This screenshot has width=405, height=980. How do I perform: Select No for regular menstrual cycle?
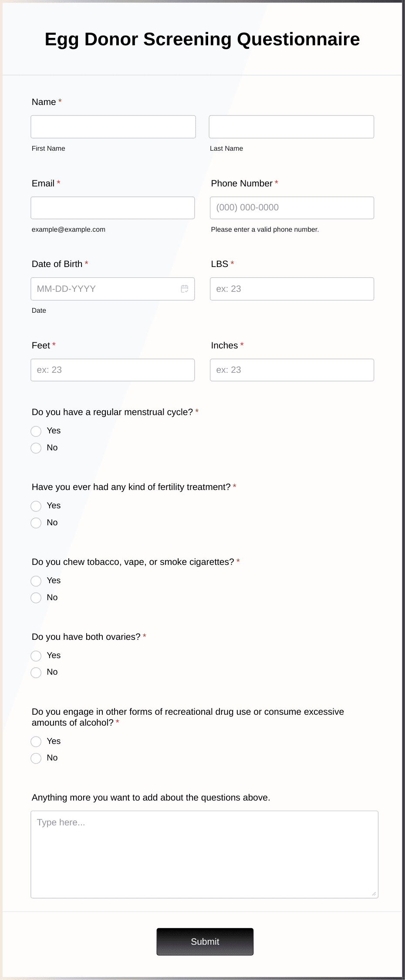pyautogui.click(x=36, y=448)
